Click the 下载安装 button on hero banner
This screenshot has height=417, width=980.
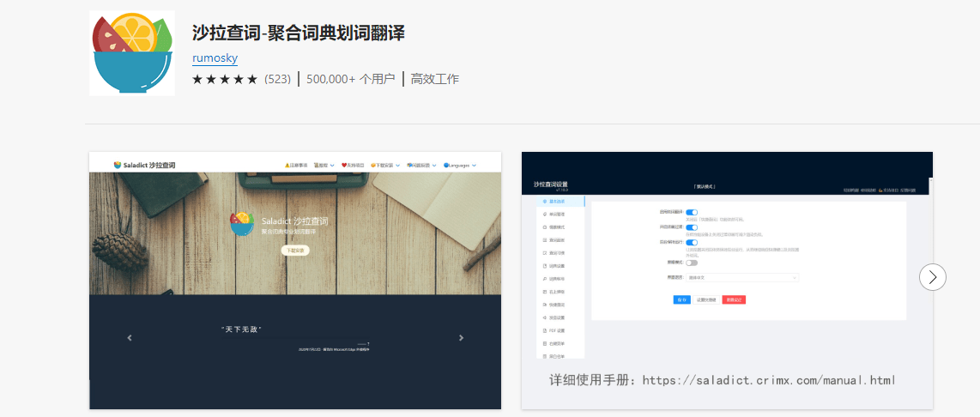[x=295, y=250]
